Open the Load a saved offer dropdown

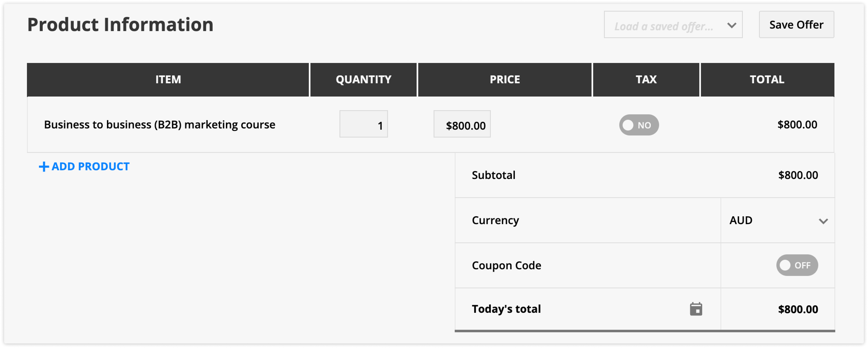(673, 25)
